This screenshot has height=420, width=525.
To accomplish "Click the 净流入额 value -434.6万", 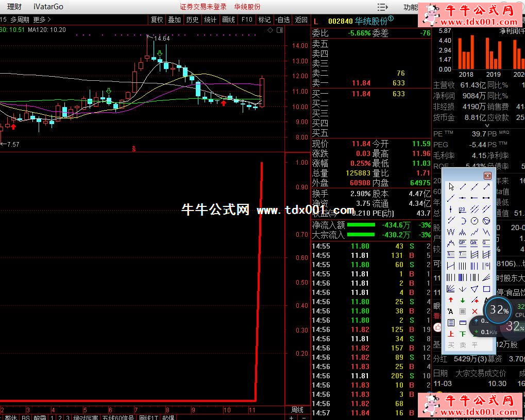I will (396, 225).
